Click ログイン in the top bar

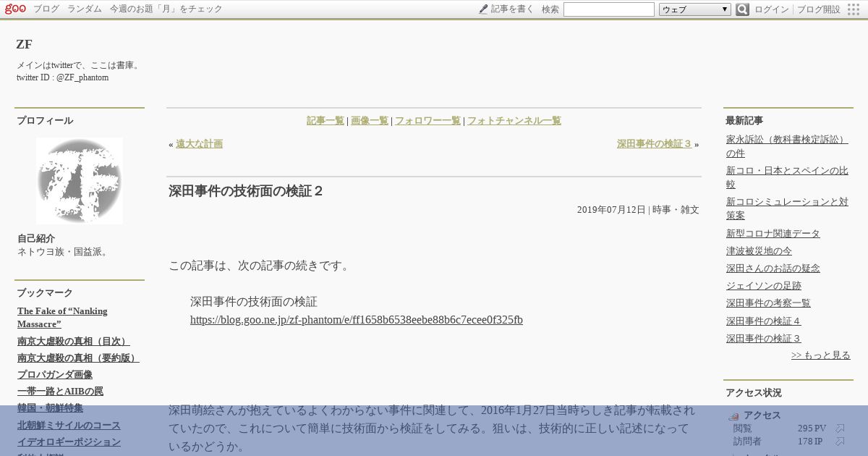coord(771,9)
